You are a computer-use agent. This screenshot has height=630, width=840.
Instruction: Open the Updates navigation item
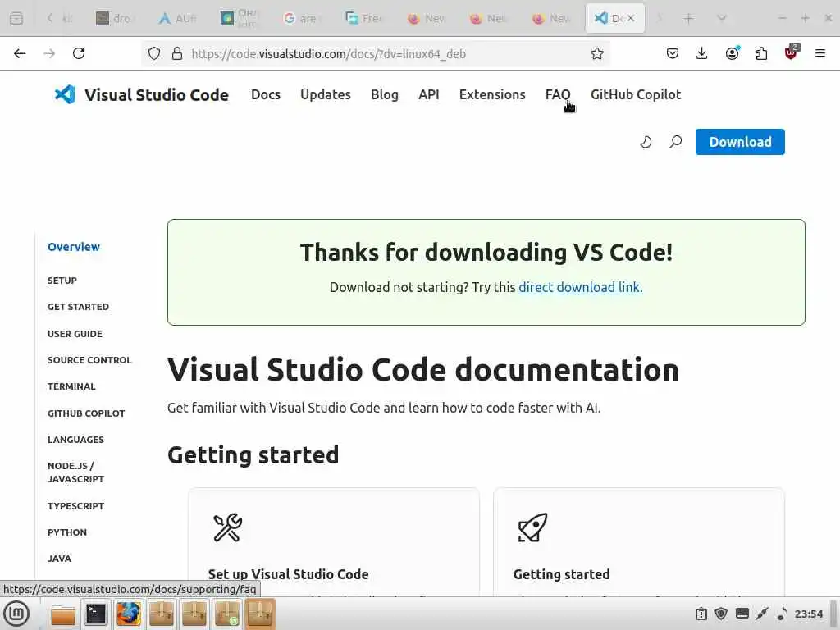(325, 95)
